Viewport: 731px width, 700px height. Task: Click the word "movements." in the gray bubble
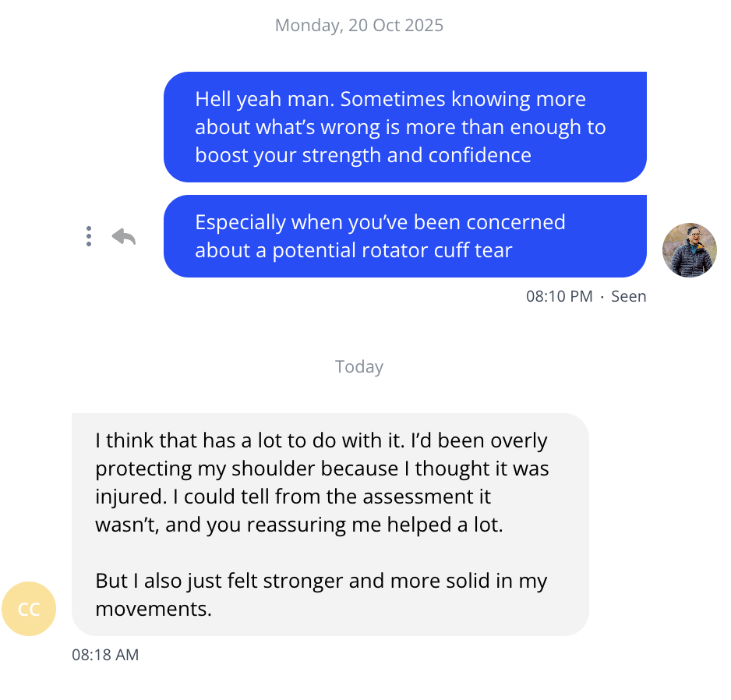[154, 609]
